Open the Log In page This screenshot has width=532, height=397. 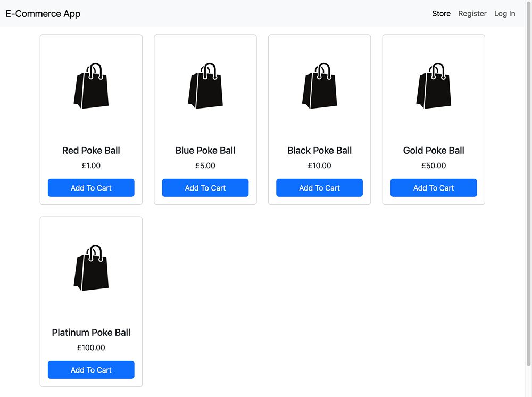pos(504,14)
